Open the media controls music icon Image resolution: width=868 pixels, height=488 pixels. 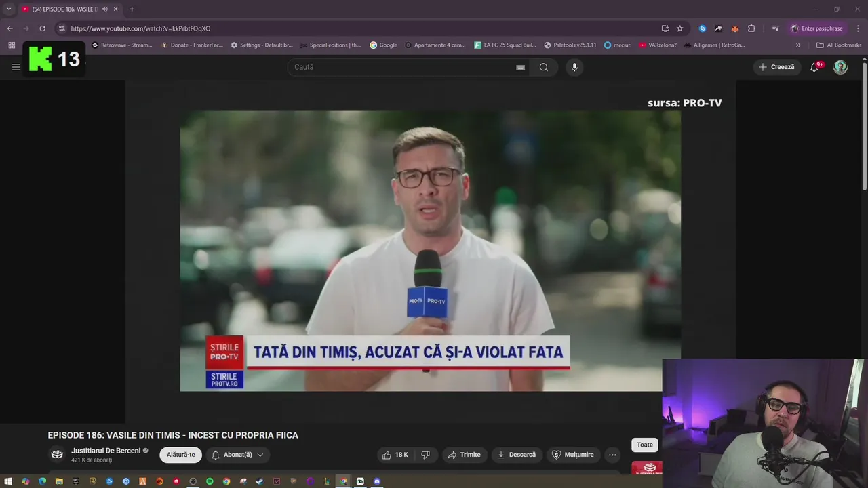click(x=776, y=28)
